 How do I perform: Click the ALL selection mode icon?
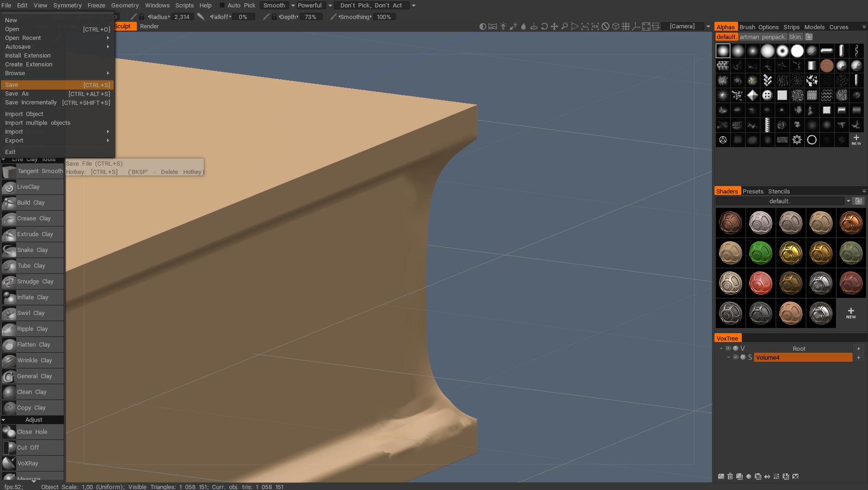pyautogui.click(x=585, y=26)
